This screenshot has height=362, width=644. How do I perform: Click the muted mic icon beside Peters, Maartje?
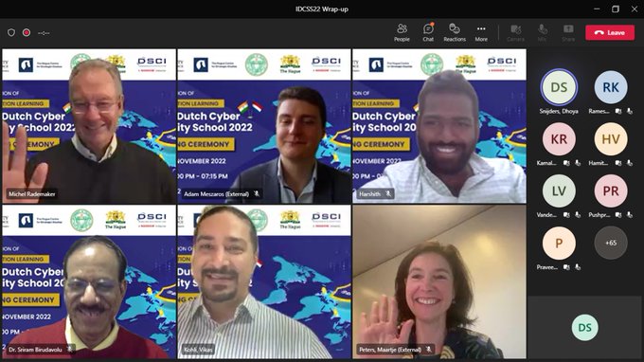[x=429, y=350]
